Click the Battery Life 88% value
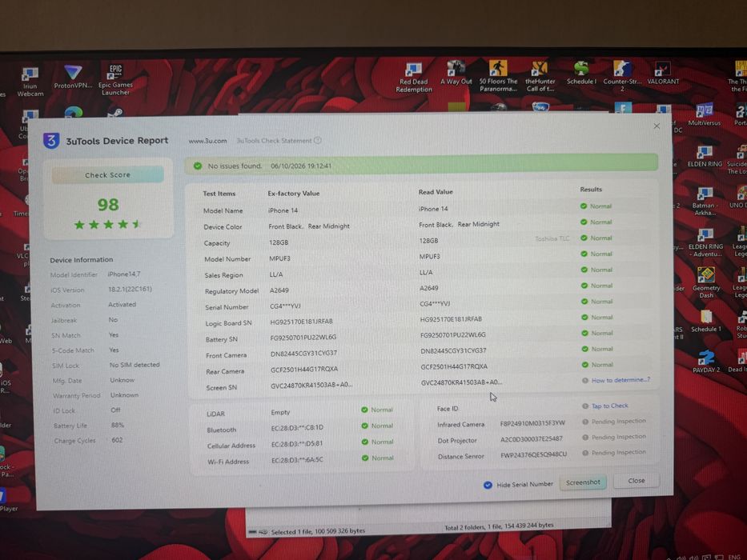747x560 pixels. coord(118,425)
